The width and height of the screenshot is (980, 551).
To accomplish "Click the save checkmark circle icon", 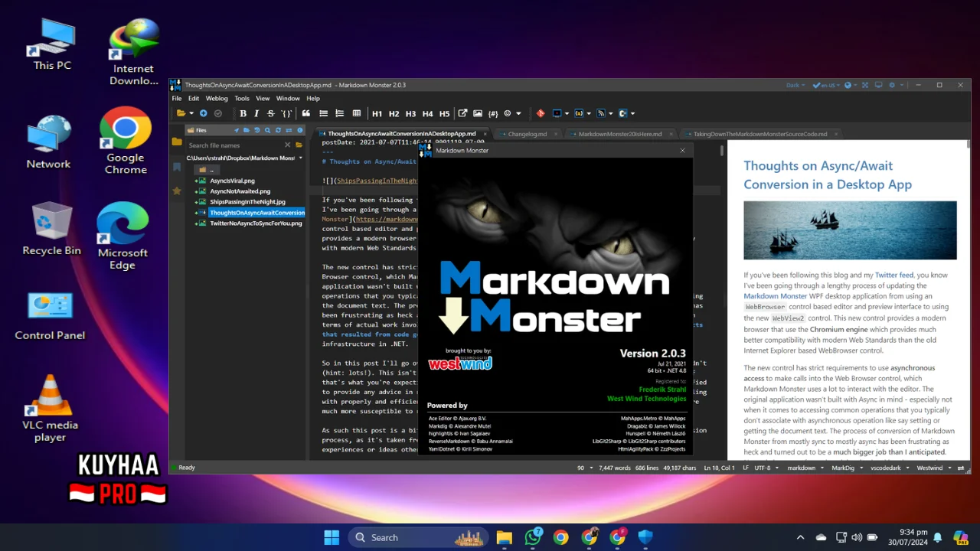I will click(x=217, y=113).
